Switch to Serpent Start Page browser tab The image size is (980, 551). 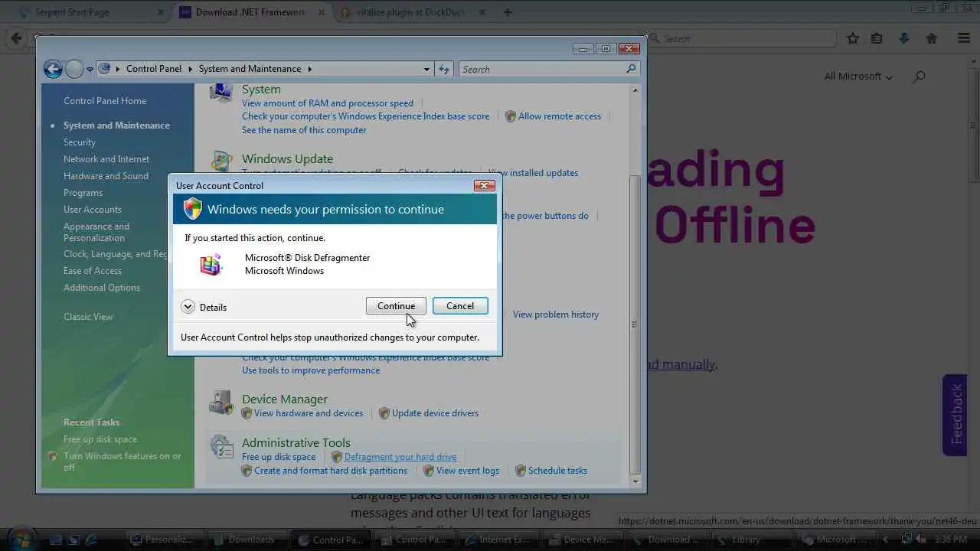(91, 12)
